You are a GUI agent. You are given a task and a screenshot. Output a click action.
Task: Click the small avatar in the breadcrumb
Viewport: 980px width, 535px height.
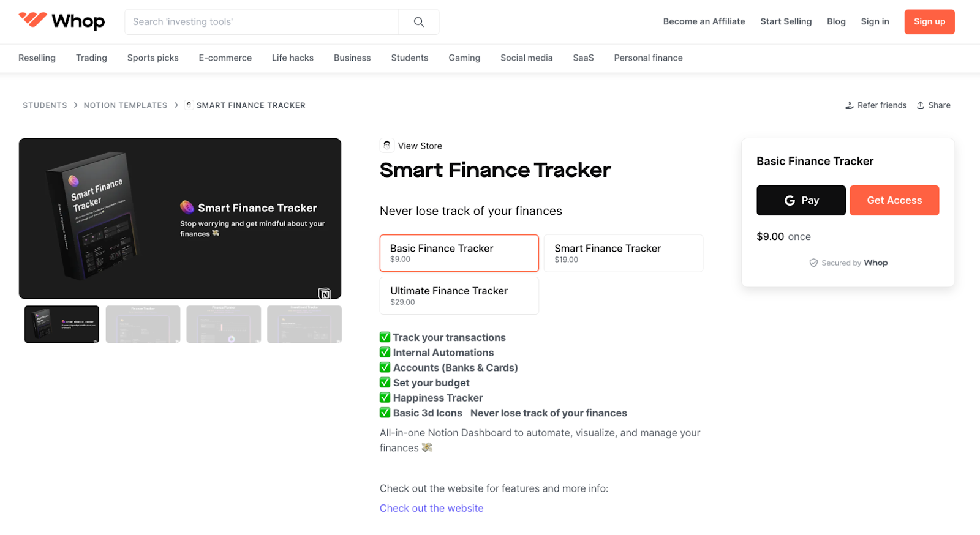pos(189,105)
